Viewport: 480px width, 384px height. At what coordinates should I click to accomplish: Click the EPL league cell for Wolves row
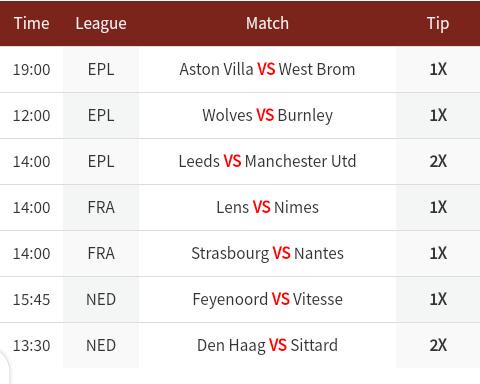point(101,116)
